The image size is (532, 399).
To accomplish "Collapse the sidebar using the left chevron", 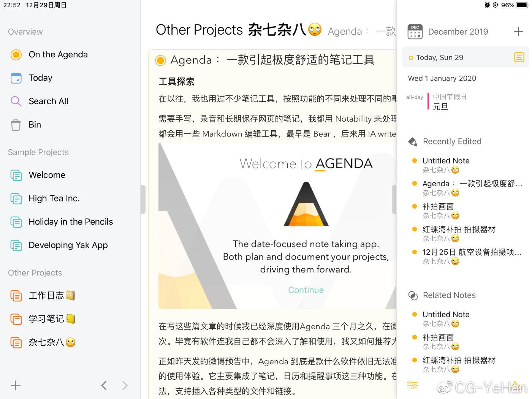I will pyautogui.click(x=104, y=385).
